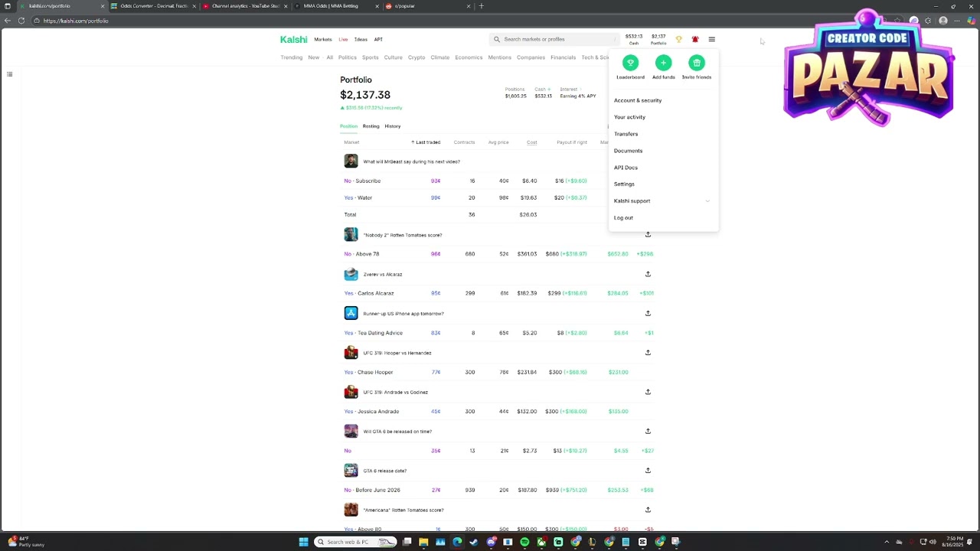The height and width of the screenshot is (551, 980).
Task: Open the Crypto category
Action: click(x=416, y=57)
